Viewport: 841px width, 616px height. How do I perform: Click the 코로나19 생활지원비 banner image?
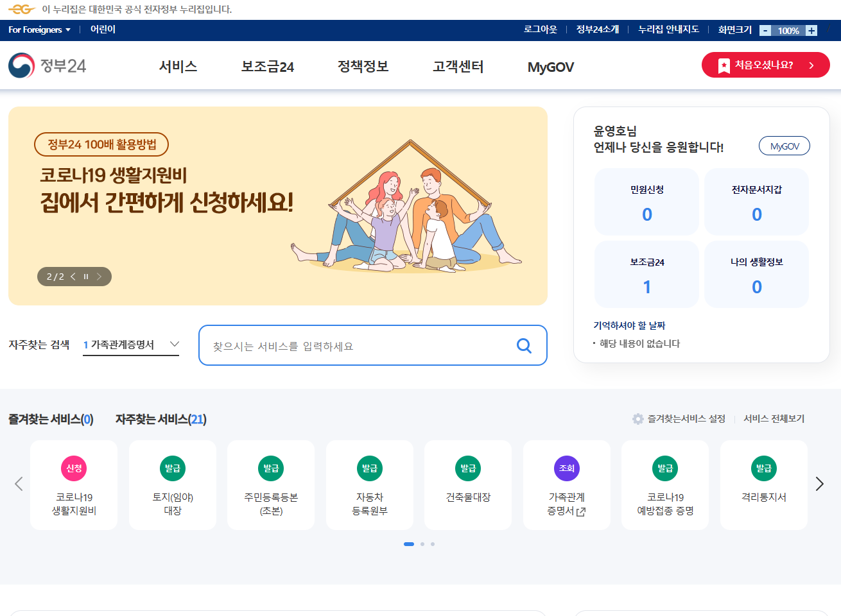278,206
